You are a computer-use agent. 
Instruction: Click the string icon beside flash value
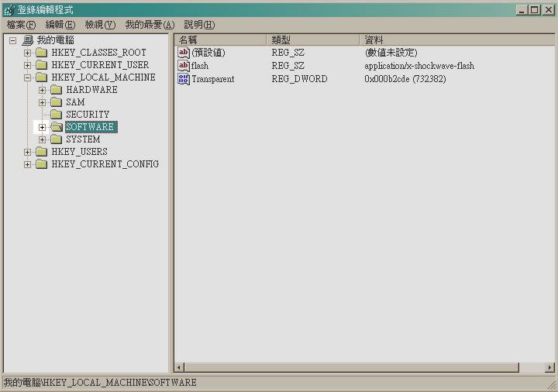(x=184, y=66)
